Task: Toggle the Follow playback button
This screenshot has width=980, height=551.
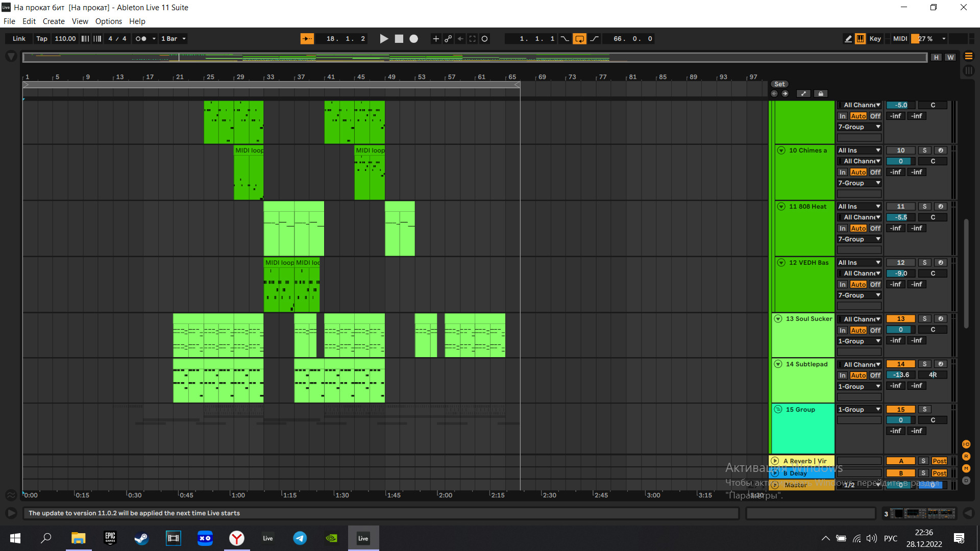Action: point(307,39)
